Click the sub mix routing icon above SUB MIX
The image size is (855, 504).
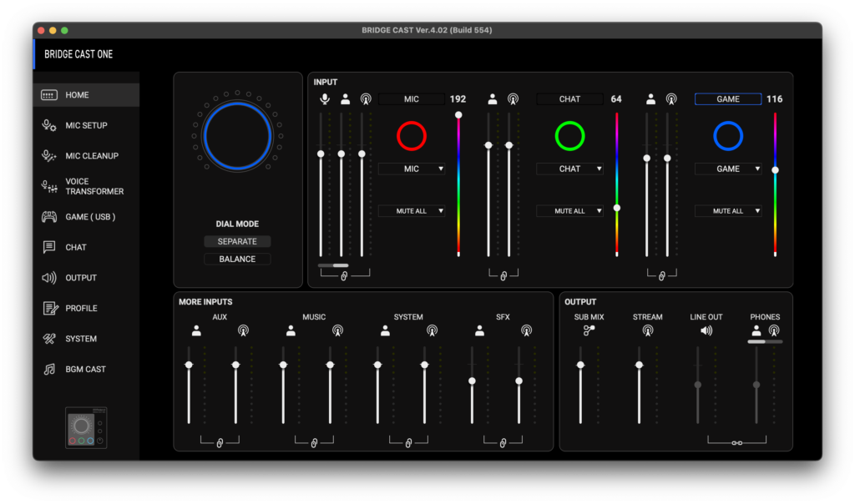588,330
